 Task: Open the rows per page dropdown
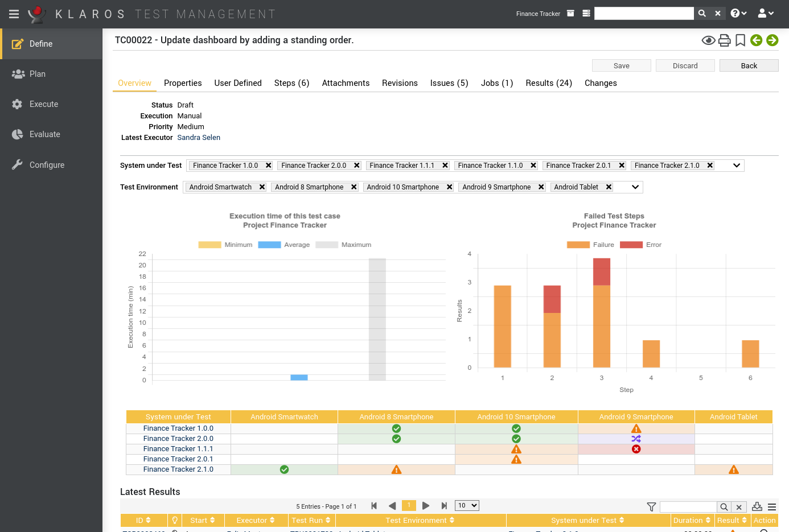tap(467, 506)
